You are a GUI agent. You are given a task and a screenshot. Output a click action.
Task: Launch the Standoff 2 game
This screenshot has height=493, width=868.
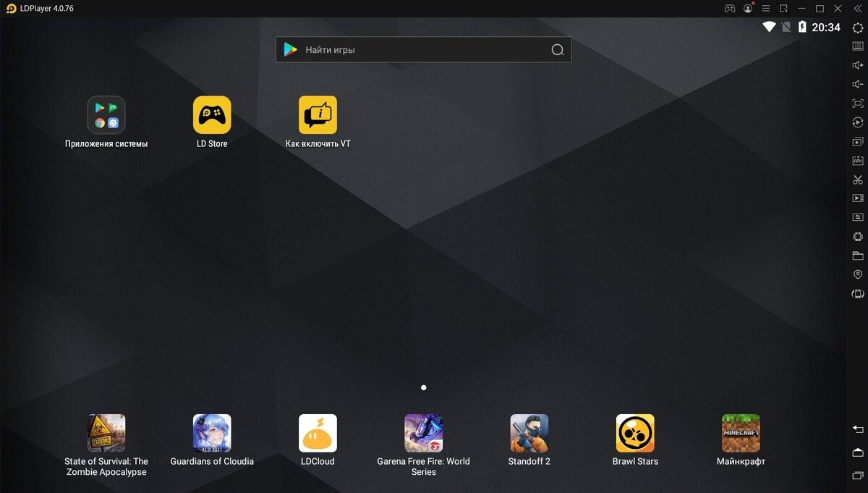(529, 433)
